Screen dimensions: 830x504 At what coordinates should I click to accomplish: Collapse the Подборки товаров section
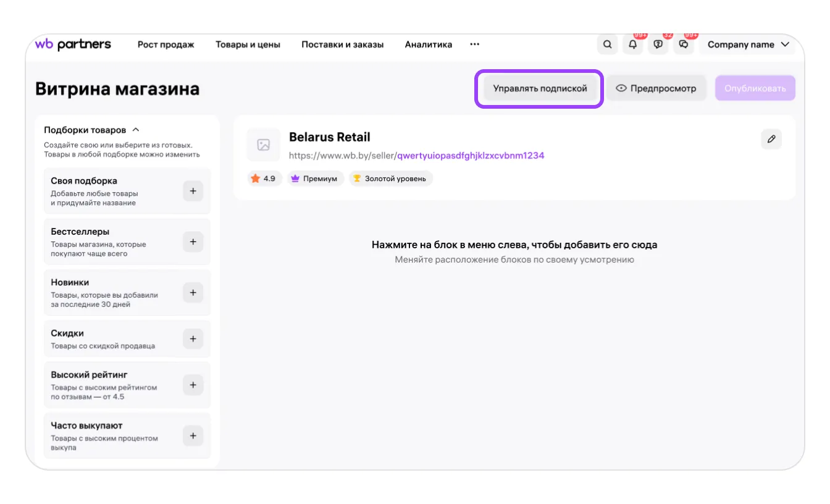(136, 130)
